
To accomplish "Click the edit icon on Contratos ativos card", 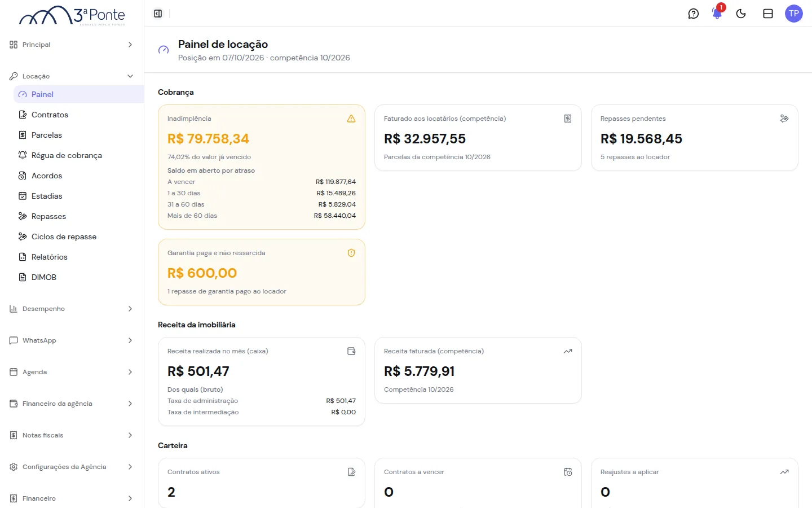I will point(351,472).
